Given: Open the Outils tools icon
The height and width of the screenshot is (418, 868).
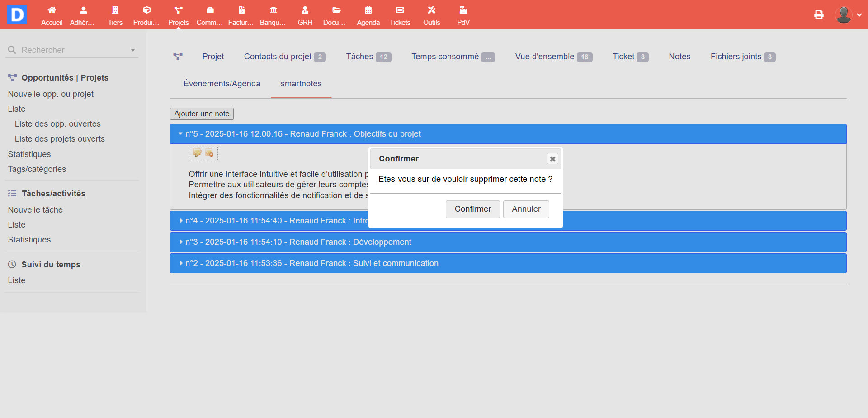Looking at the screenshot, I should (x=431, y=10).
